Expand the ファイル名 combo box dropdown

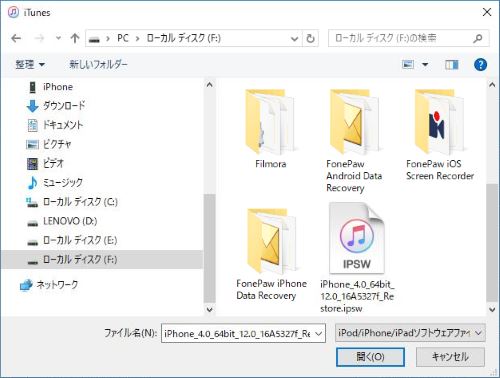pos(319,333)
